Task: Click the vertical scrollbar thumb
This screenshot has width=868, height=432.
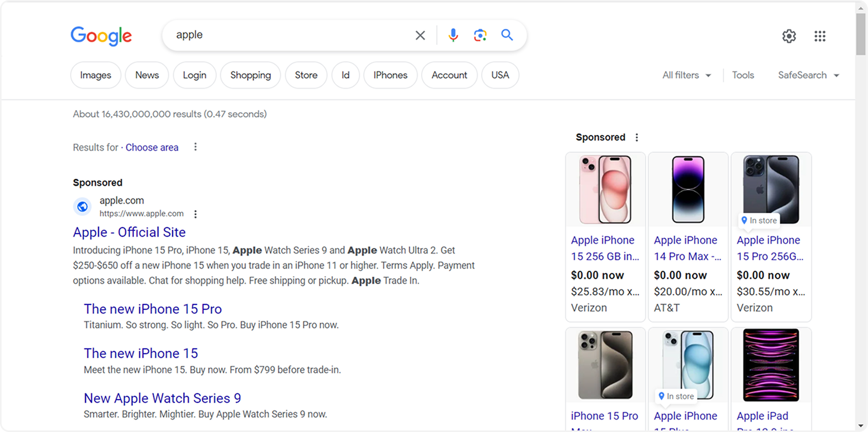Action: (861, 34)
